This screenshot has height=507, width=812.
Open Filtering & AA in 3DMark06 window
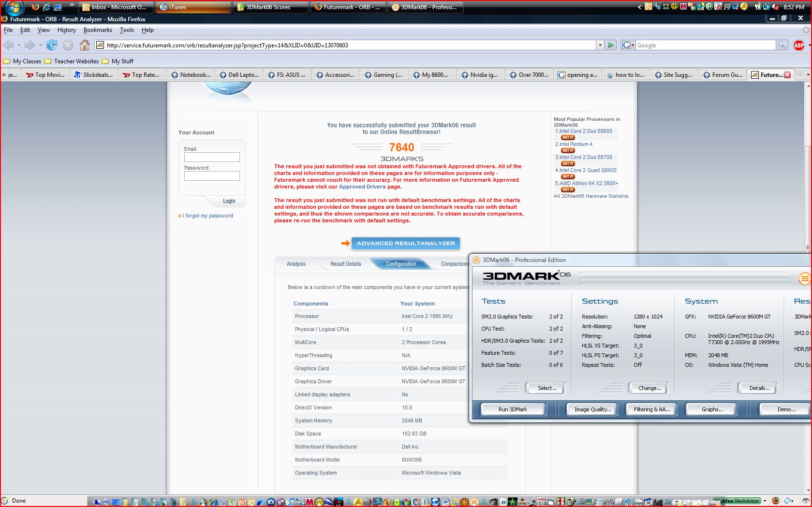[x=652, y=409]
